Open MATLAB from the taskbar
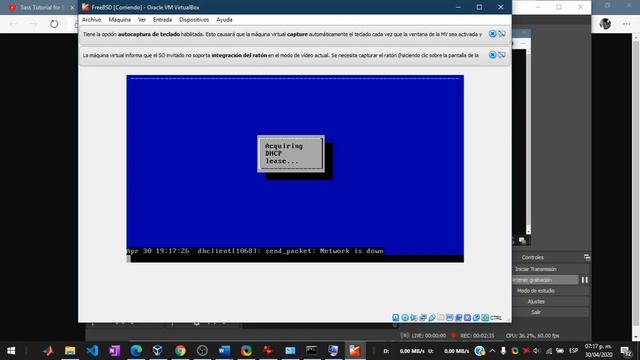 (49, 351)
